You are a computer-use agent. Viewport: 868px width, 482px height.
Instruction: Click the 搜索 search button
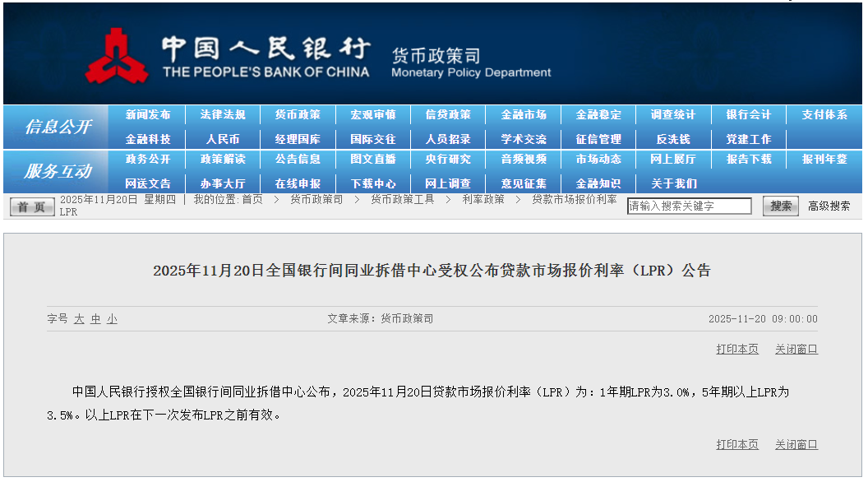click(779, 206)
